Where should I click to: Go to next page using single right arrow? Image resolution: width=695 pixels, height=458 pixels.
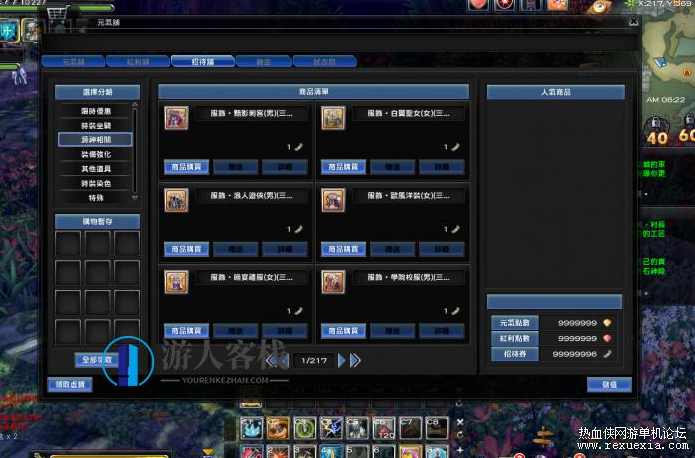pyautogui.click(x=342, y=360)
